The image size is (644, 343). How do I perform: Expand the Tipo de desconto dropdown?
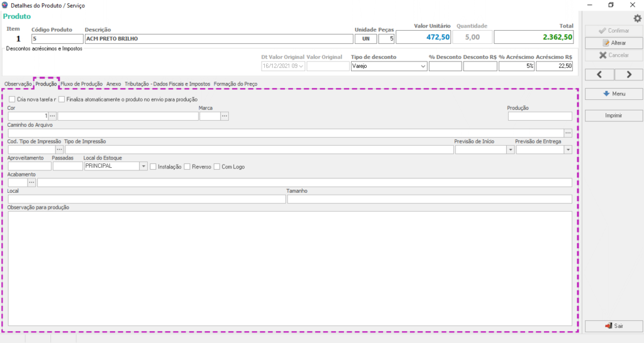(423, 66)
